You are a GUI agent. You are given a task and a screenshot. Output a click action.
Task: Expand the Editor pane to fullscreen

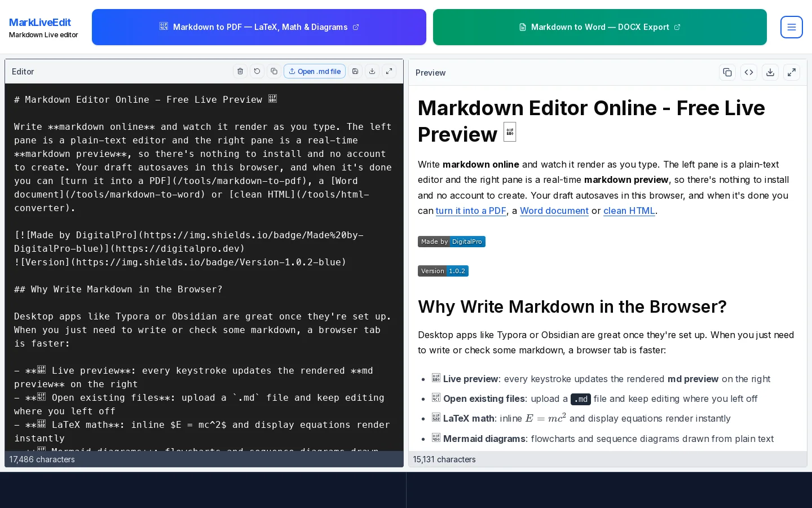click(x=389, y=71)
